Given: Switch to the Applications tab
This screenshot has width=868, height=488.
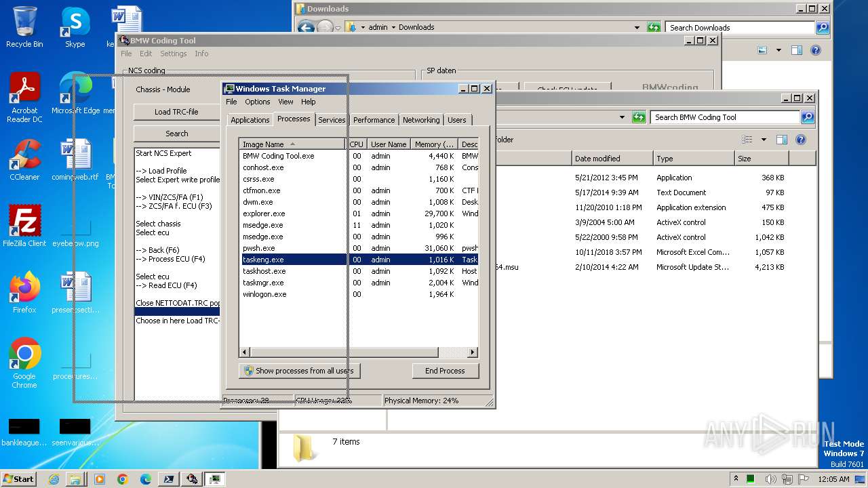Looking at the screenshot, I should click(x=250, y=120).
